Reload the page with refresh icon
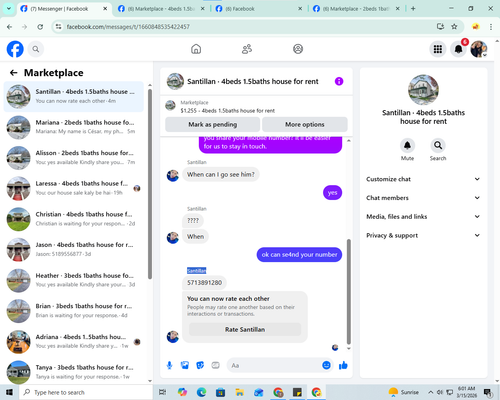The width and height of the screenshot is (500, 400). [x=40, y=27]
